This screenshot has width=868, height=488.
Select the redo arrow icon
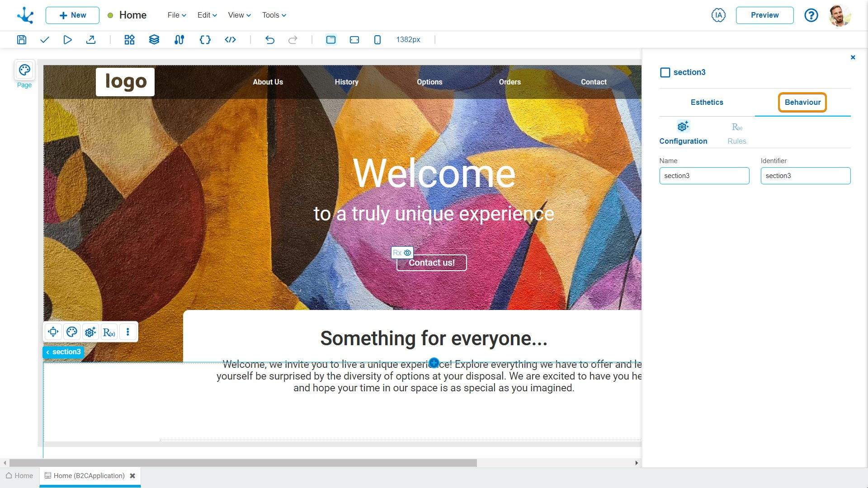click(292, 39)
